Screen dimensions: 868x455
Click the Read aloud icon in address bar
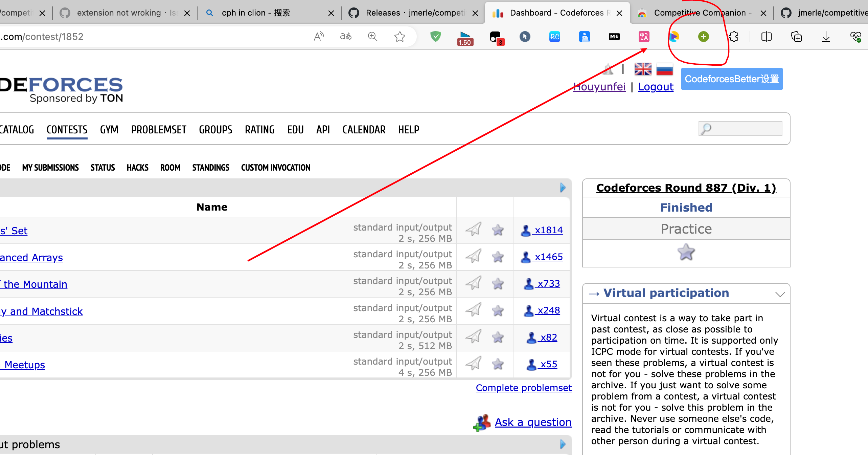coord(319,36)
